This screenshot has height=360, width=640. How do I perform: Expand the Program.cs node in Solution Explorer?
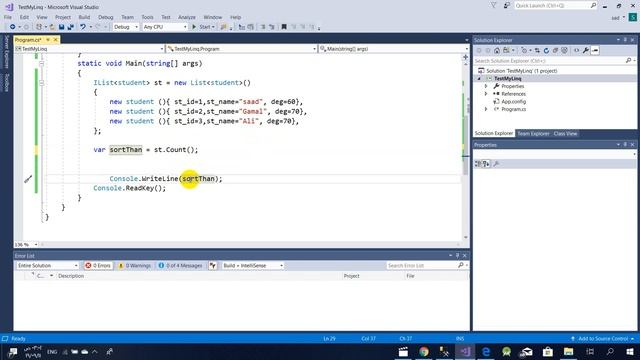[x=486, y=109]
